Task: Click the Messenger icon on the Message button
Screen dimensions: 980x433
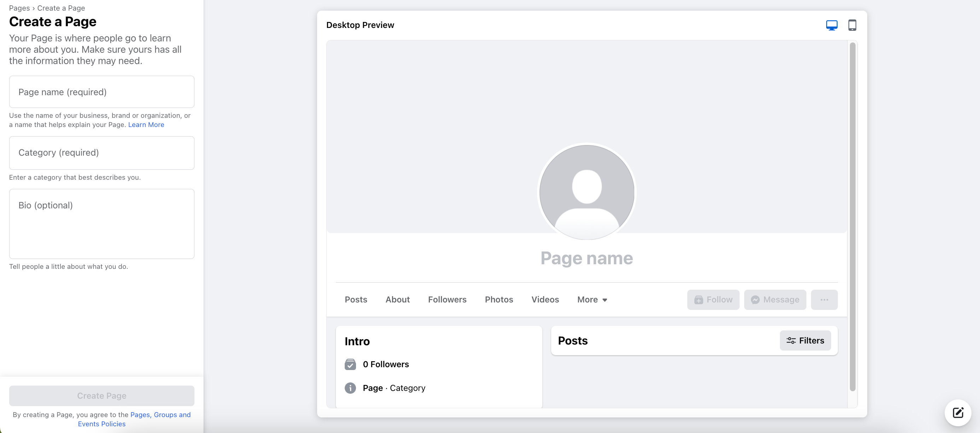Action: coord(756,300)
